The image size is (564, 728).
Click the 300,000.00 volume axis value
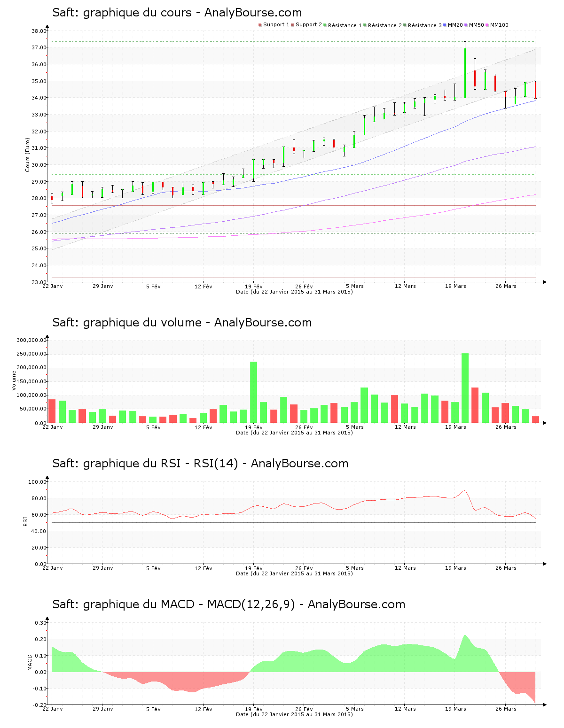(31, 340)
